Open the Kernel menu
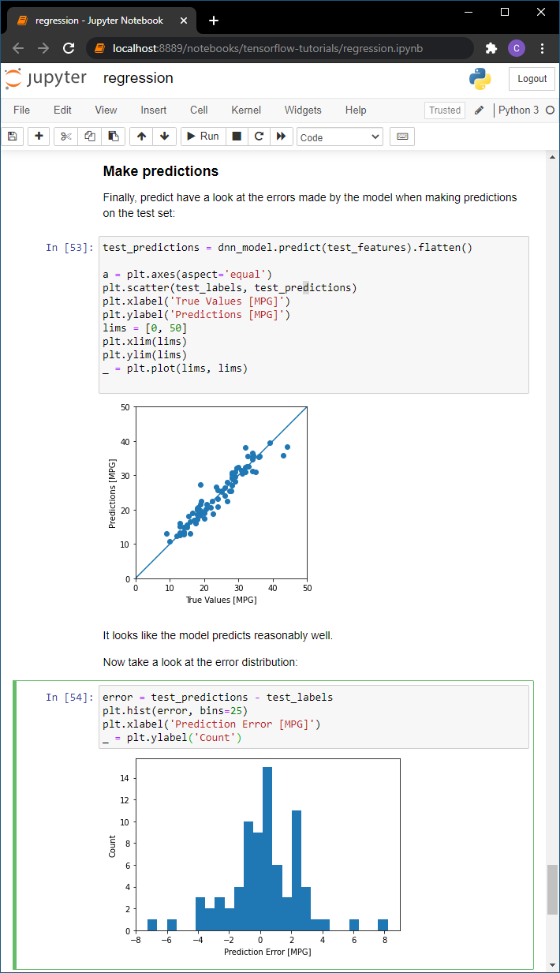The height and width of the screenshot is (973, 560). pos(246,110)
